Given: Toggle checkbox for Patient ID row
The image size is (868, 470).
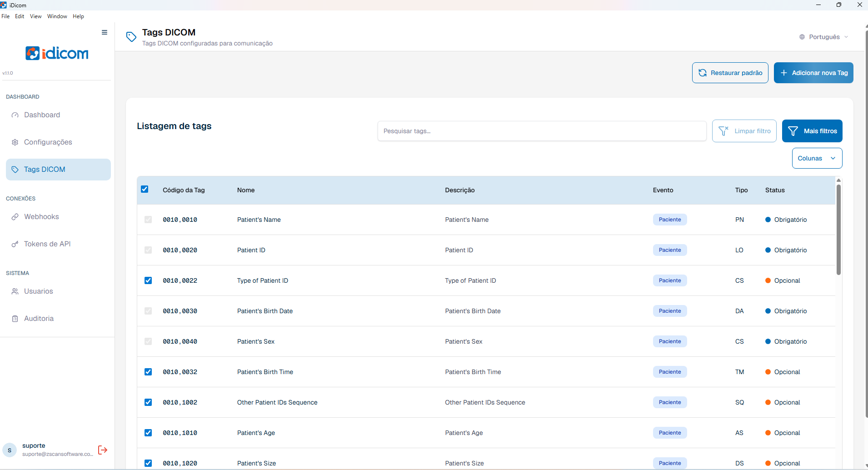Looking at the screenshot, I should click(x=148, y=250).
